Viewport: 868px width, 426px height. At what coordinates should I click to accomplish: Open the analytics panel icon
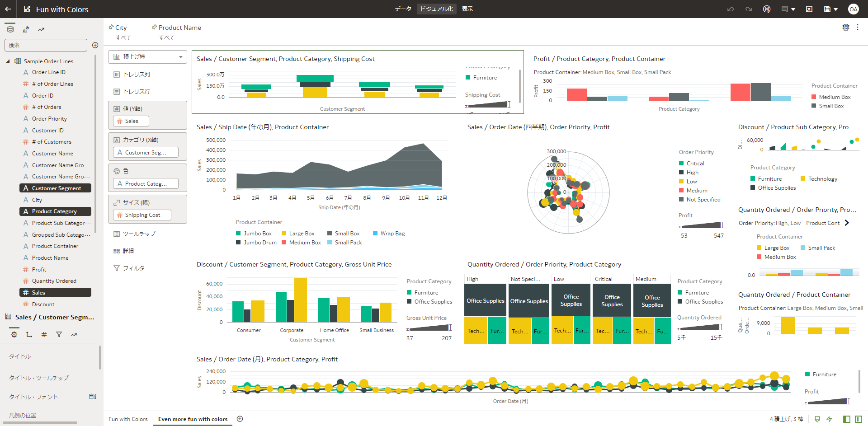[x=41, y=29]
